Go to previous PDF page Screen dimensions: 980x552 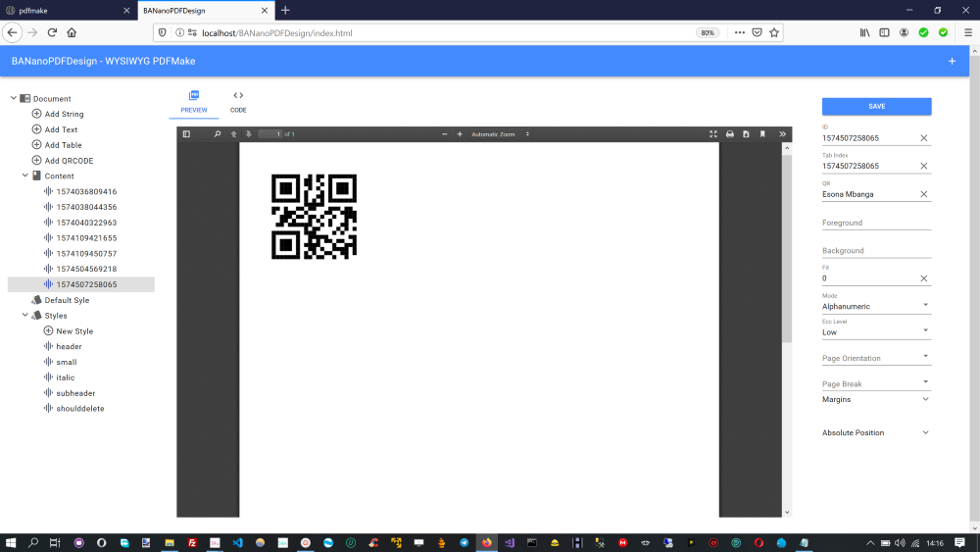[234, 133]
